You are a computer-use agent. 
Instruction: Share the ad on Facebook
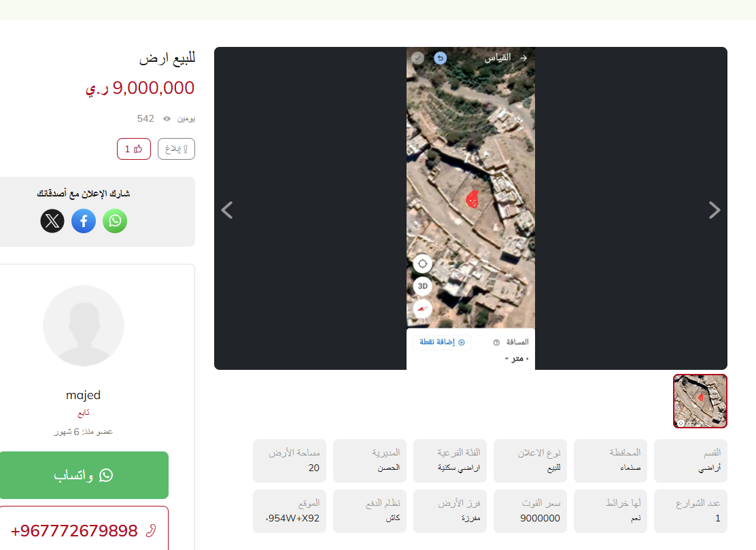[84, 221]
